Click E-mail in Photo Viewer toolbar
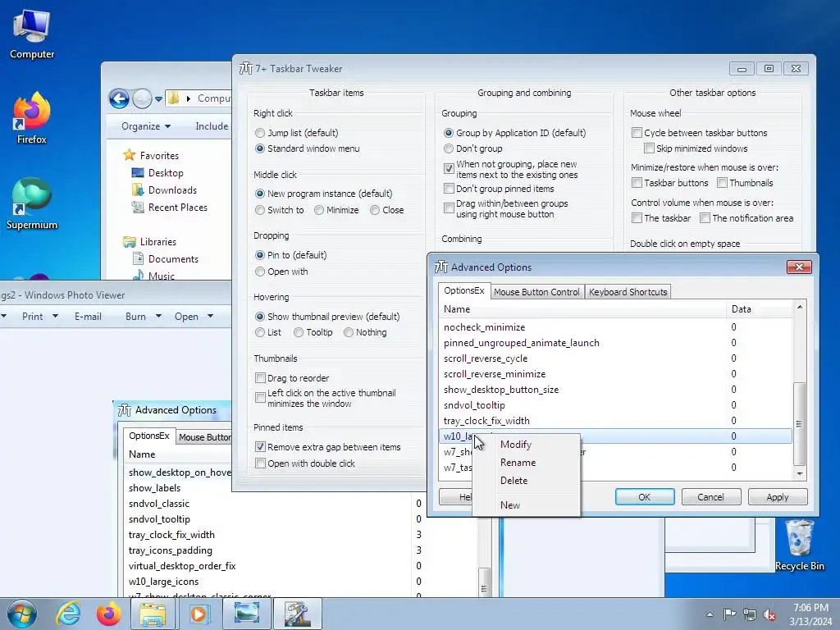840x630 pixels. pos(88,317)
